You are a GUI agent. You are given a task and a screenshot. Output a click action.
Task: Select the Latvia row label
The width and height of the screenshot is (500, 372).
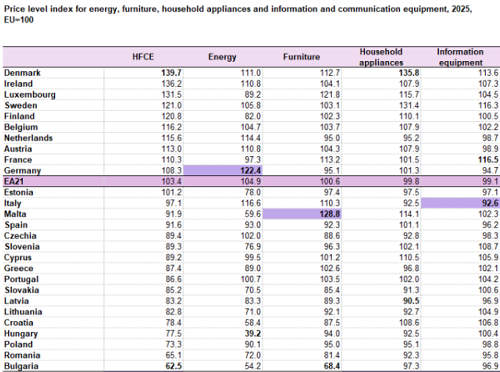point(16,301)
